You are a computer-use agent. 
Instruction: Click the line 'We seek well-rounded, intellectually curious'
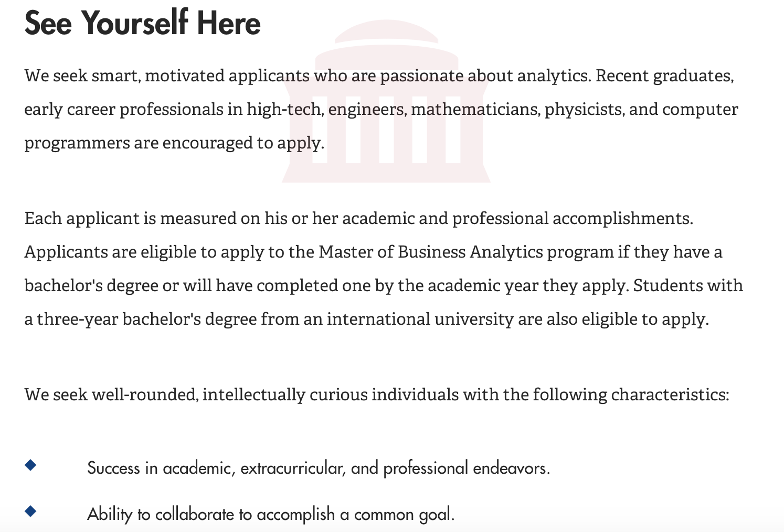coord(377,395)
